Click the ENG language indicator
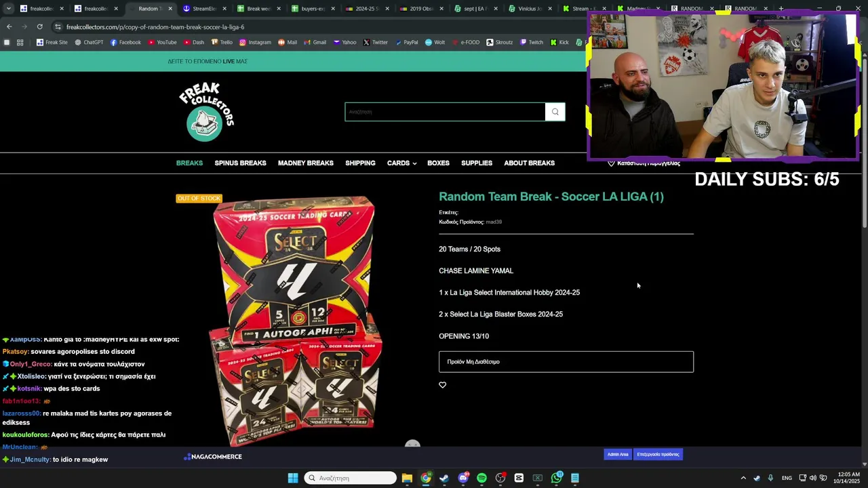The height and width of the screenshot is (488, 868). click(x=787, y=478)
